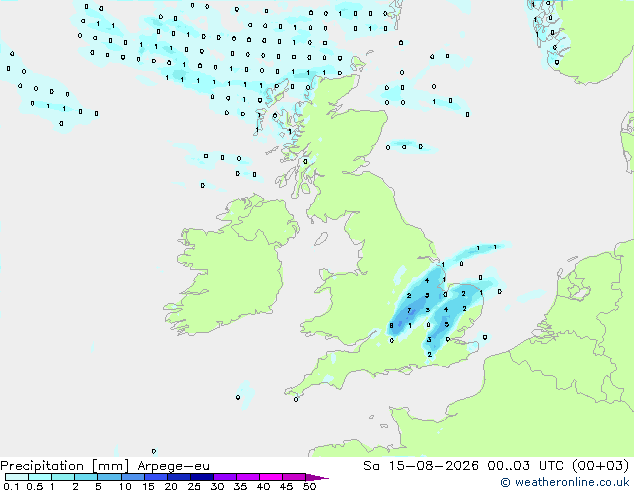Screen dimensions: 634x490
Task: Click the 45–50 mm legend color swatch
Action: [294, 477]
